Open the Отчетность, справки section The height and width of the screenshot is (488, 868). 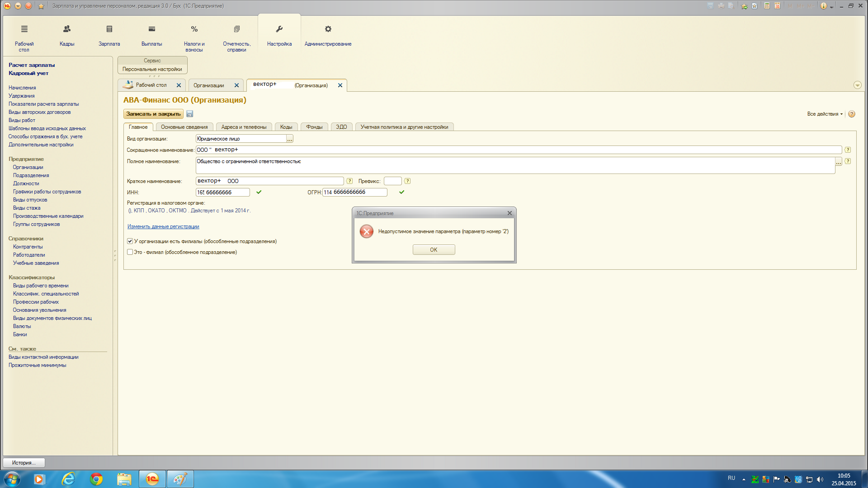(x=236, y=38)
